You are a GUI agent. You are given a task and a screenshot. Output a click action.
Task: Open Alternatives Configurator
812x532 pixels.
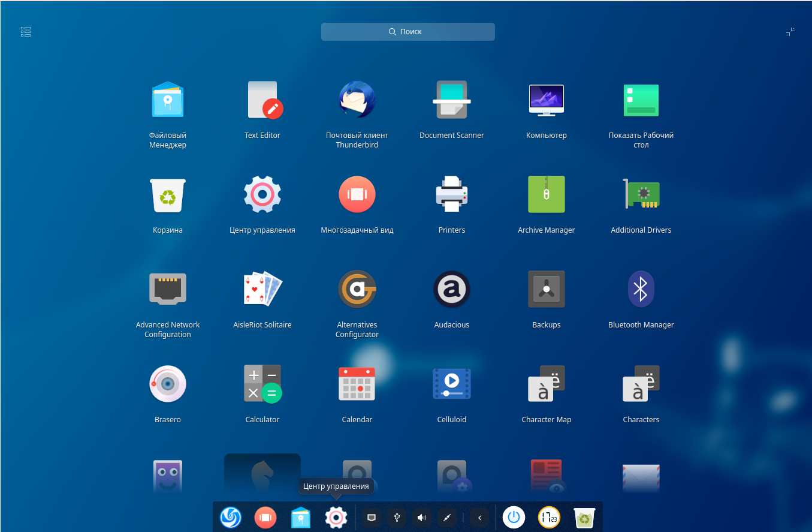coord(357,289)
